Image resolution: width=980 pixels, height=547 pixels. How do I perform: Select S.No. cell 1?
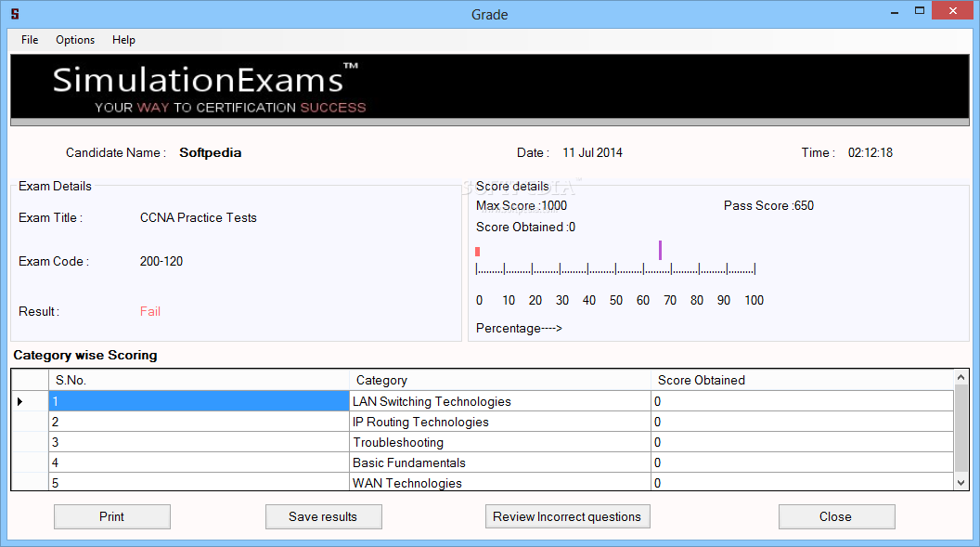tap(199, 401)
